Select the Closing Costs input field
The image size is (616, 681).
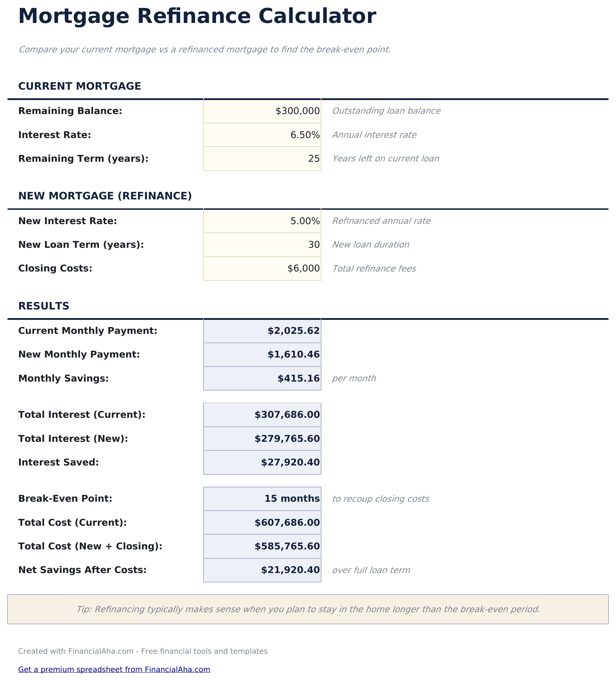pos(262,268)
